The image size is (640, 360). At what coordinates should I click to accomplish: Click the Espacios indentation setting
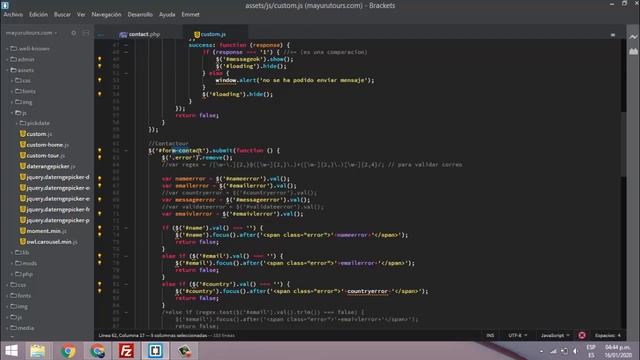(607, 336)
